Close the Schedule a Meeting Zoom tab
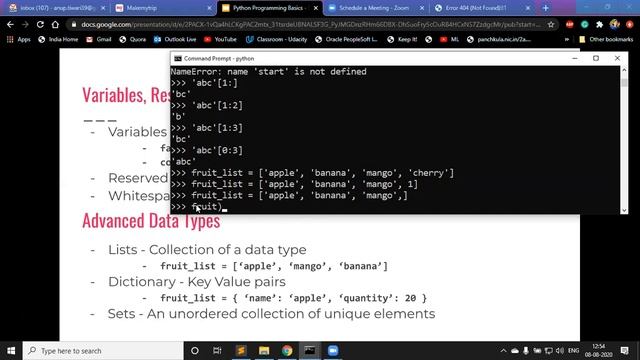The height and width of the screenshot is (360, 640). (422, 8)
